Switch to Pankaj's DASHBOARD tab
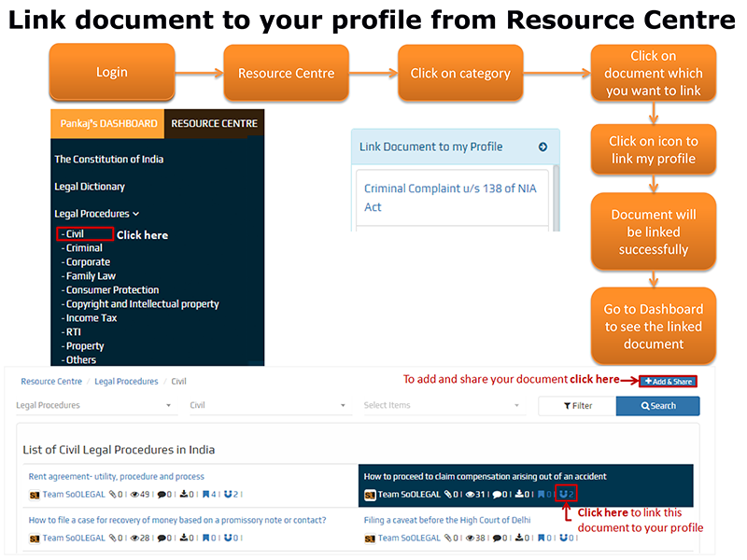The height and width of the screenshot is (560, 747). point(108,123)
